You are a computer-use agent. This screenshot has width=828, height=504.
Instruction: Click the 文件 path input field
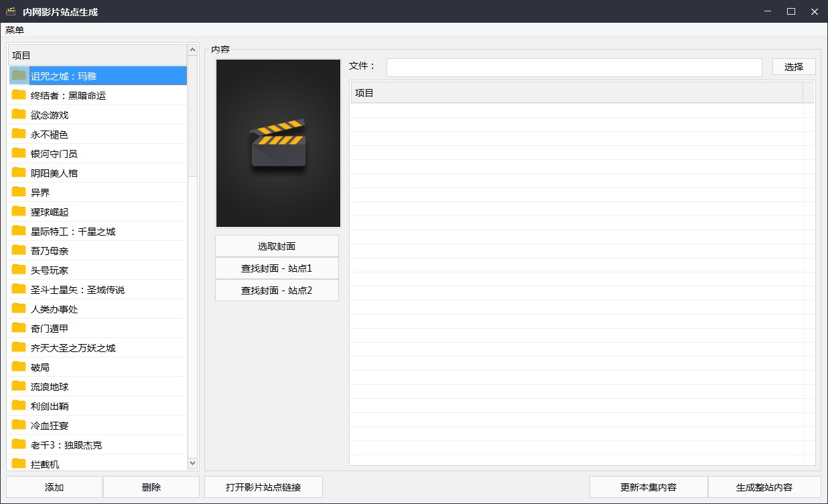pyautogui.click(x=574, y=67)
